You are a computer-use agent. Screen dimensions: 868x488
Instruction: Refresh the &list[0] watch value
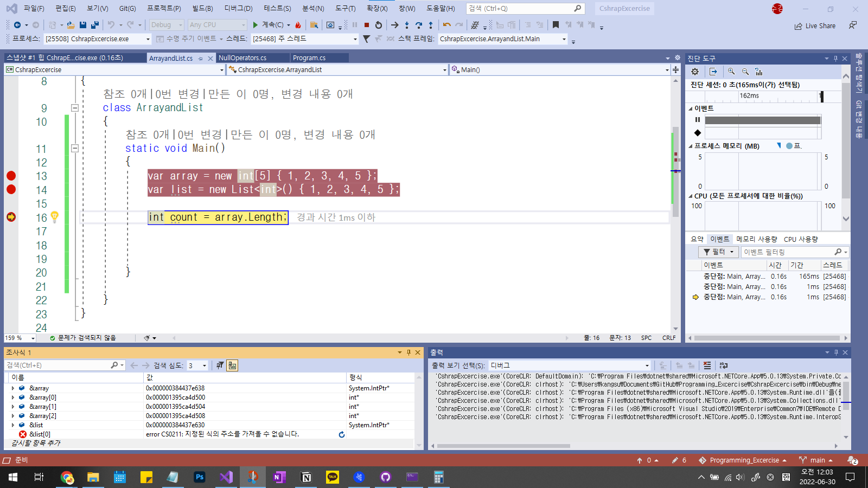click(x=342, y=434)
